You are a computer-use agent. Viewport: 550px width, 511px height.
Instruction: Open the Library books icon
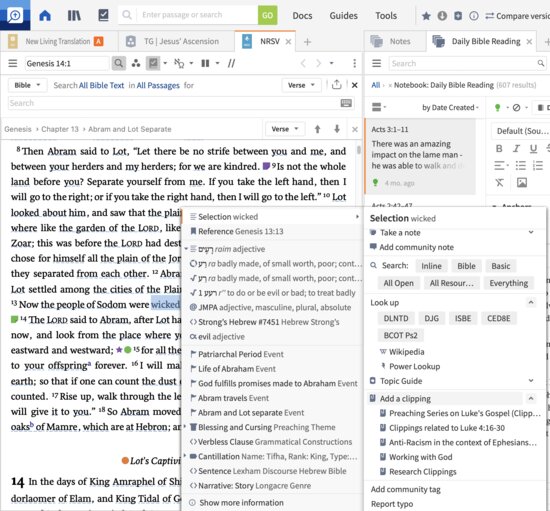tap(74, 15)
